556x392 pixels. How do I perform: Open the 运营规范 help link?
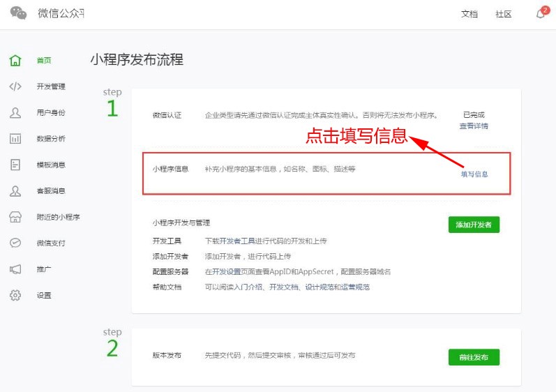tap(355, 287)
